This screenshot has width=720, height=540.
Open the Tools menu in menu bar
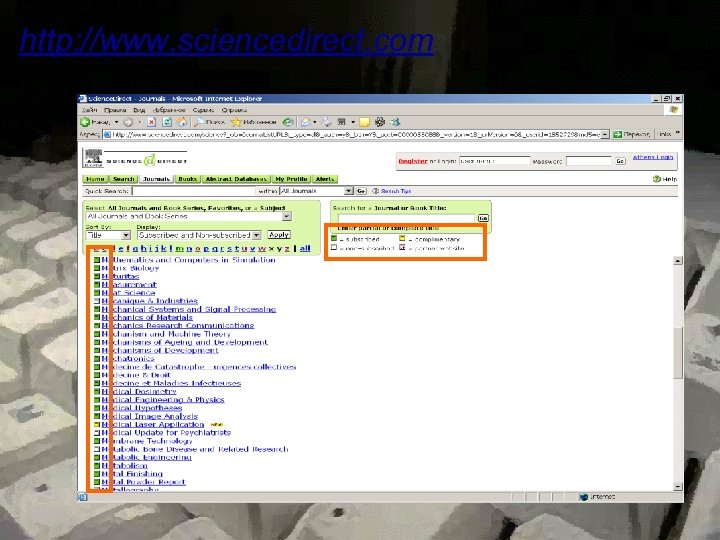[203, 110]
